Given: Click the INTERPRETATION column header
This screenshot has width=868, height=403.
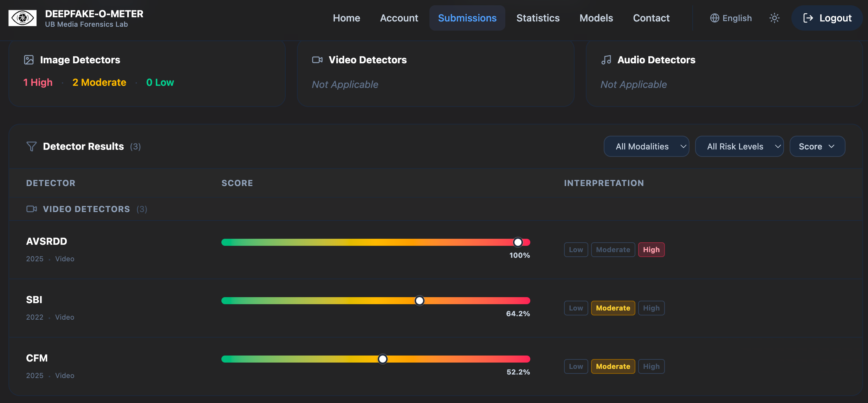Looking at the screenshot, I should point(604,183).
